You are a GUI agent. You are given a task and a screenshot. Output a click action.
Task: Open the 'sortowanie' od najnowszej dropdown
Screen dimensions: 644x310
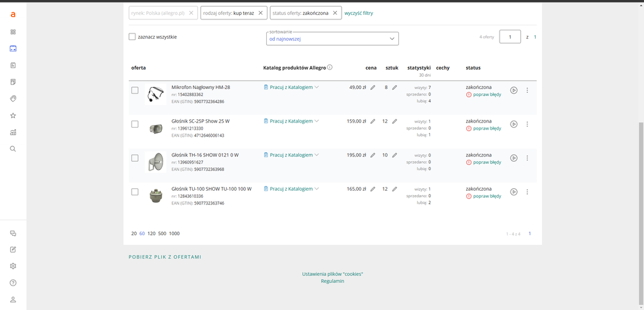[332, 39]
